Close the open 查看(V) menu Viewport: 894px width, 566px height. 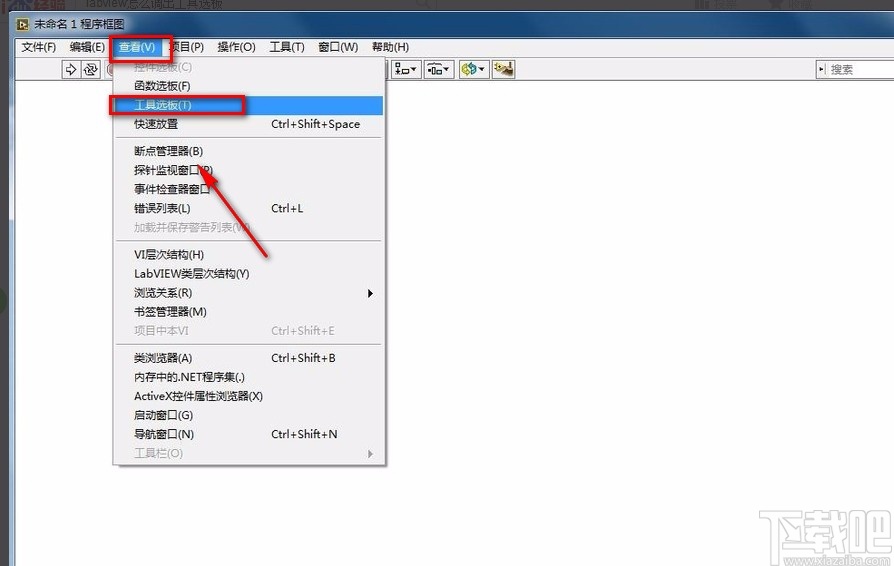(x=137, y=47)
